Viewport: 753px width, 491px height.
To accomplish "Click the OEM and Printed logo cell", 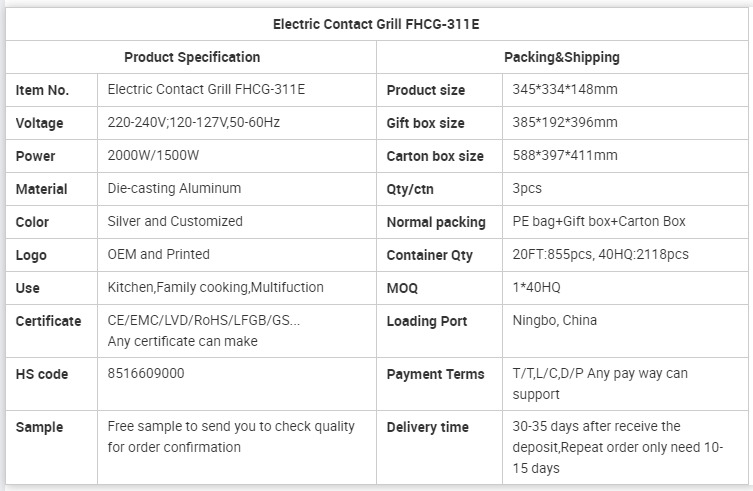I will click(237, 255).
